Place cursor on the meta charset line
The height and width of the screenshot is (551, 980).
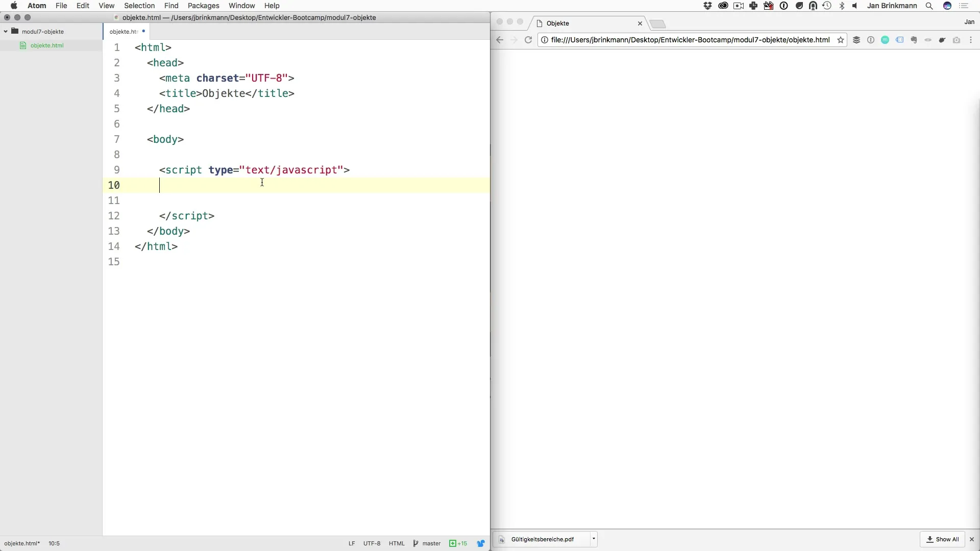pos(227,78)
